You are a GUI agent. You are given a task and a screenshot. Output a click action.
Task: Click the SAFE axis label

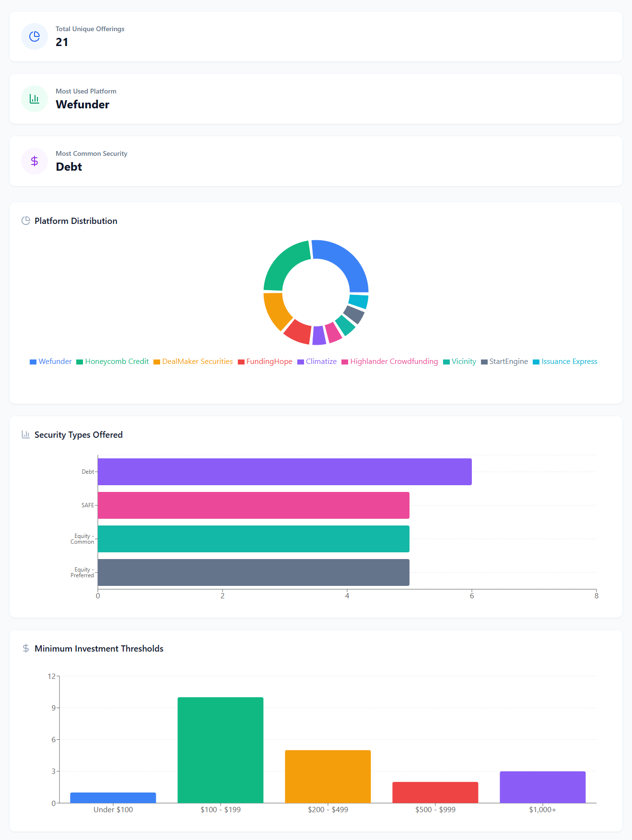coord(88,505)
